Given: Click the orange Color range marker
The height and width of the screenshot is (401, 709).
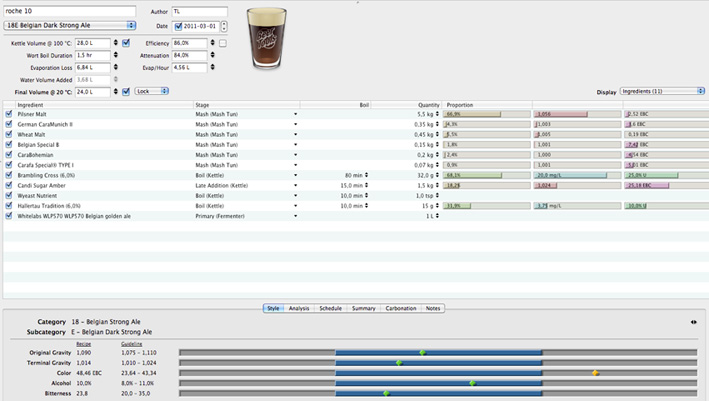Looking at the screenshot, I should pos(595,373).
